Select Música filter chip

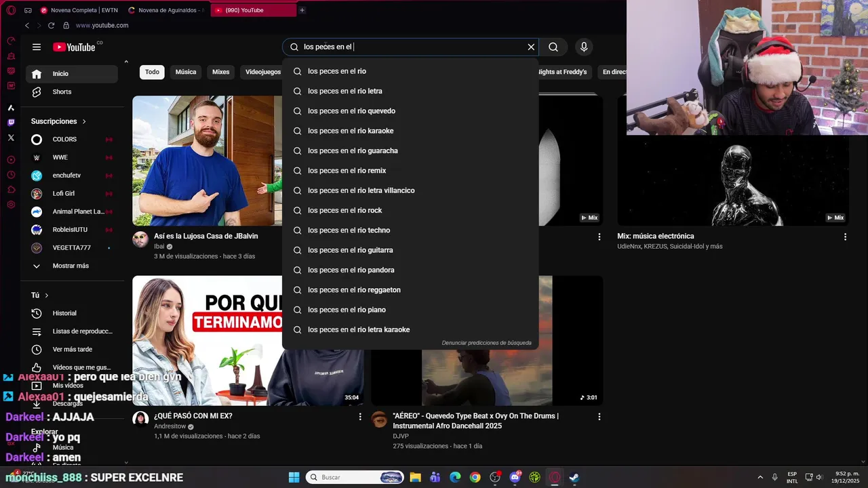tap(186, 72)
